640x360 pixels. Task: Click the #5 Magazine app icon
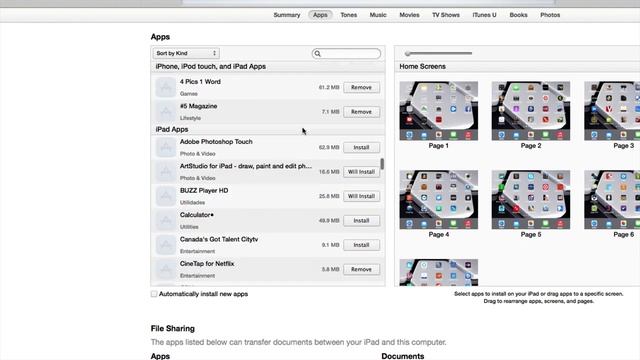pos(166,112)
